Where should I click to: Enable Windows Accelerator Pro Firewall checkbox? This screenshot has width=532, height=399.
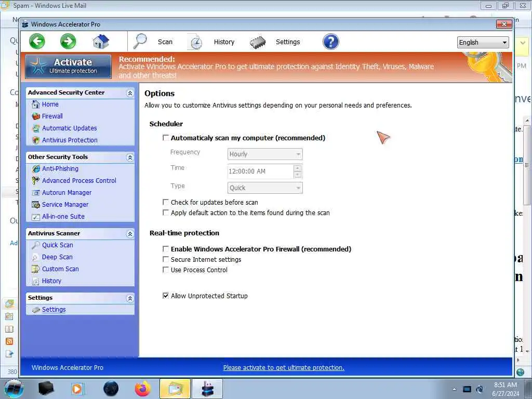click(x=166, y=249)
